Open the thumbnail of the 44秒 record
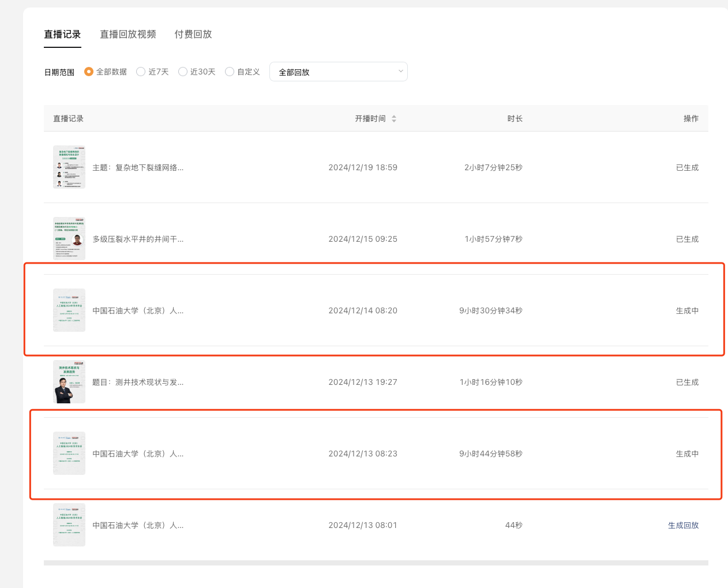Viewport: 728px width, 588px height. (x=69, y=525)
